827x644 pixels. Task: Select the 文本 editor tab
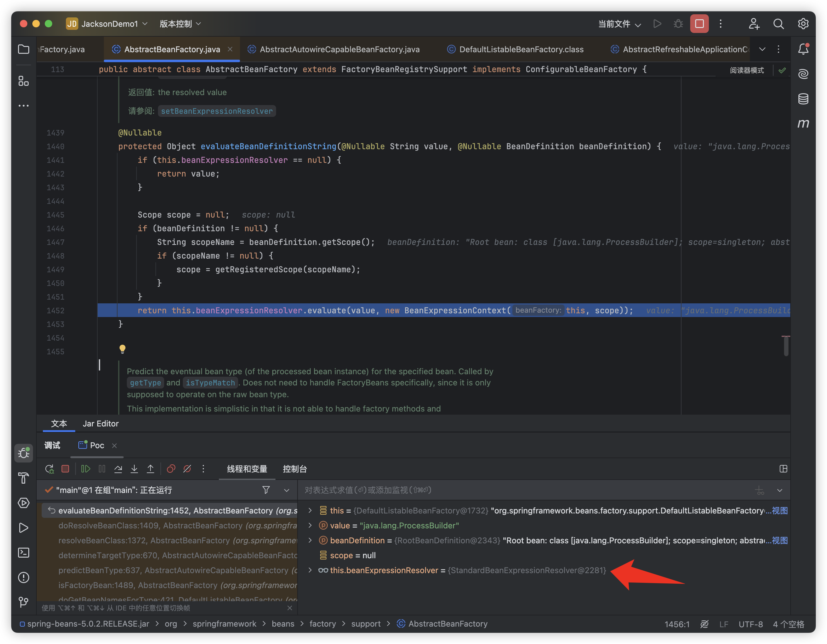(x=59, y=424)
